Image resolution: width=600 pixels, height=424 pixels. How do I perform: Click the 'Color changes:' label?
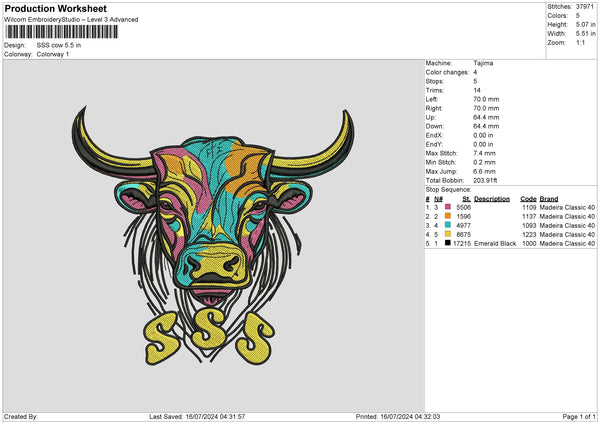(x=447, y=72)
